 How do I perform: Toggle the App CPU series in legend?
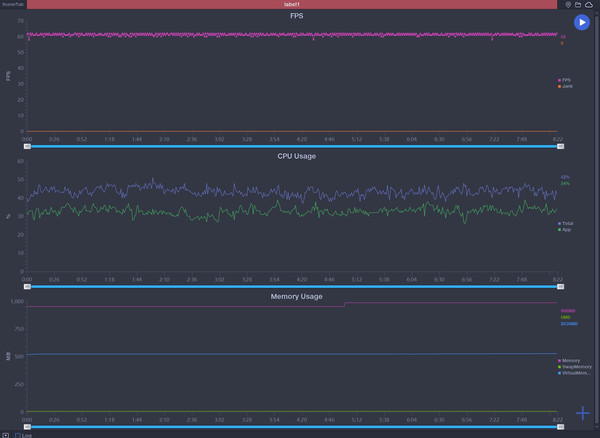pos(564,230)
